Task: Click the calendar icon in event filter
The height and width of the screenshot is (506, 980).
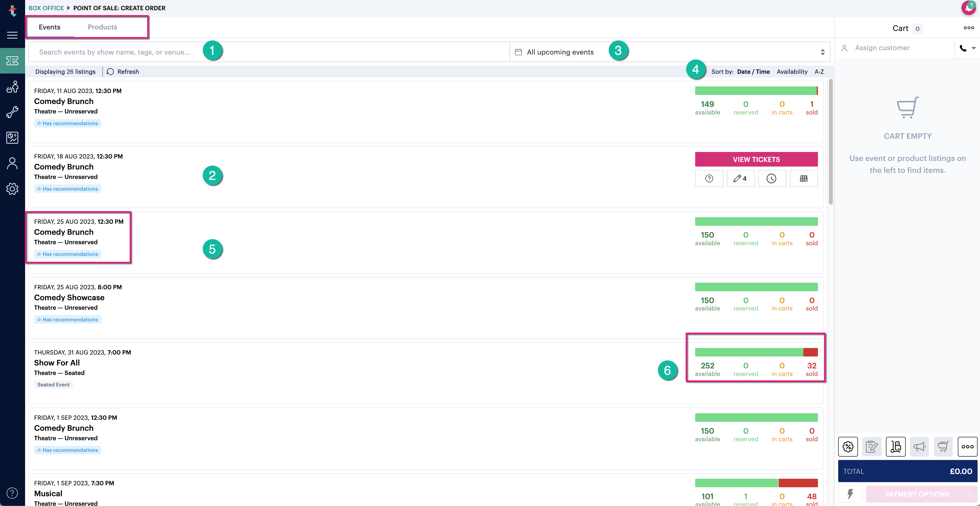Action: [518, 52]
